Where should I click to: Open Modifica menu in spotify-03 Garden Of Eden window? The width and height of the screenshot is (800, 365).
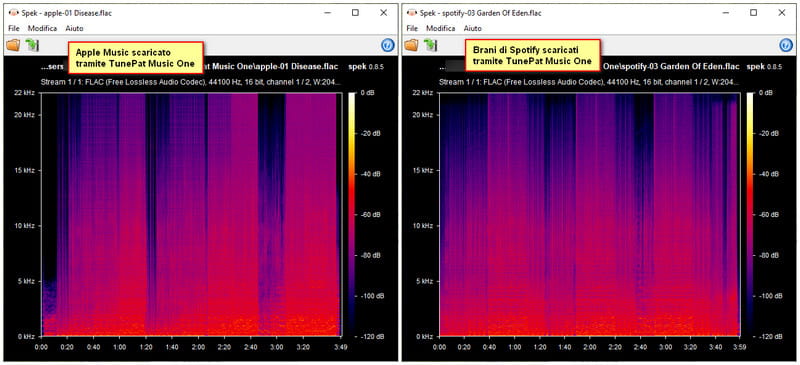pyautogui.click(x=441, y=29)
